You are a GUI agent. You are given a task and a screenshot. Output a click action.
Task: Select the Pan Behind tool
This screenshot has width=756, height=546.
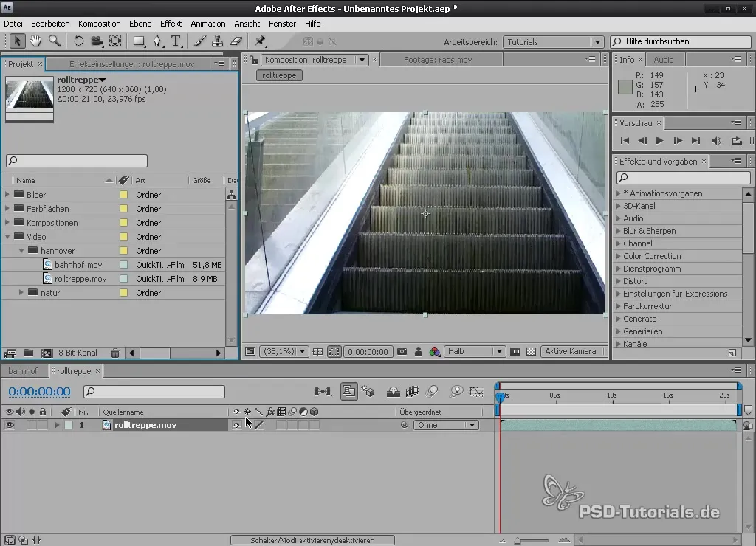click(115, 41)
